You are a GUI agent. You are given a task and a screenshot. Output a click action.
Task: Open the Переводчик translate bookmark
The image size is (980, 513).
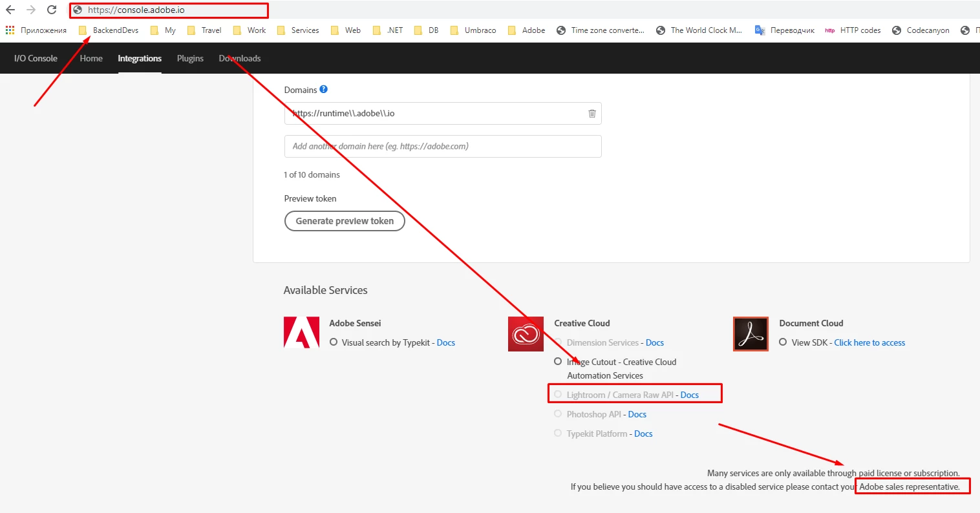click(x=785, y=30)
